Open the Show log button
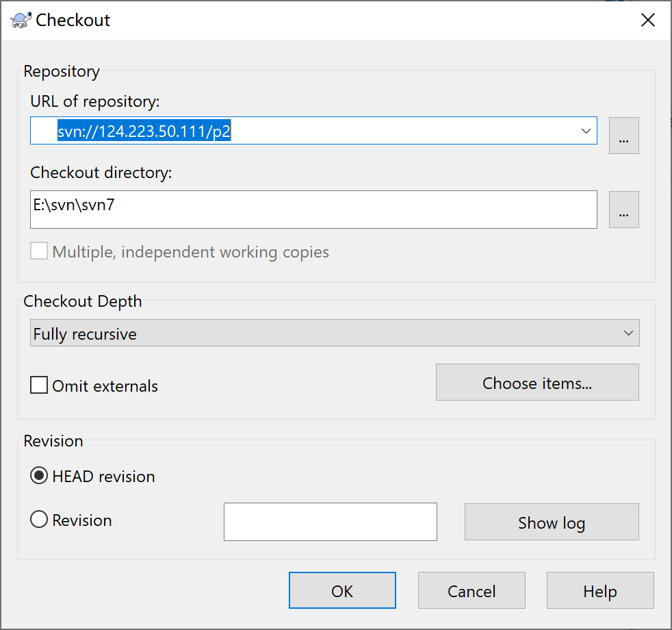This screenshot has height=630, width=672. click(551, 522)
